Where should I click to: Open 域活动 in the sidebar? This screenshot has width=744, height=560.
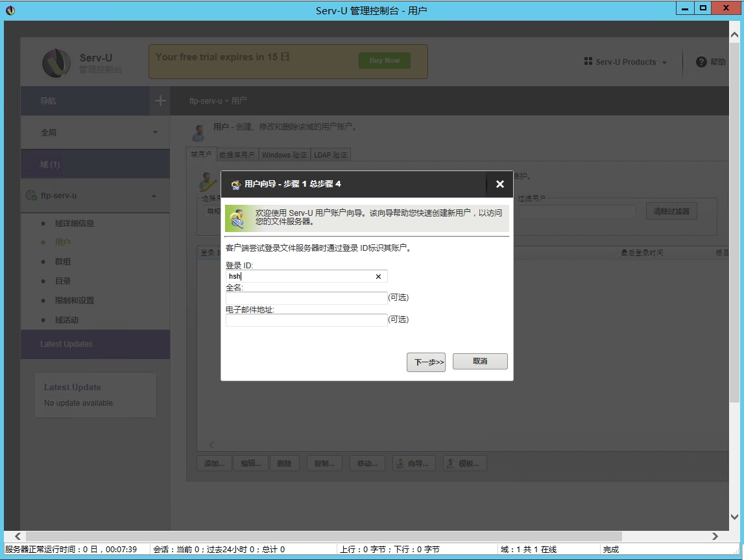pyautogui.click(x=66, y=320)
